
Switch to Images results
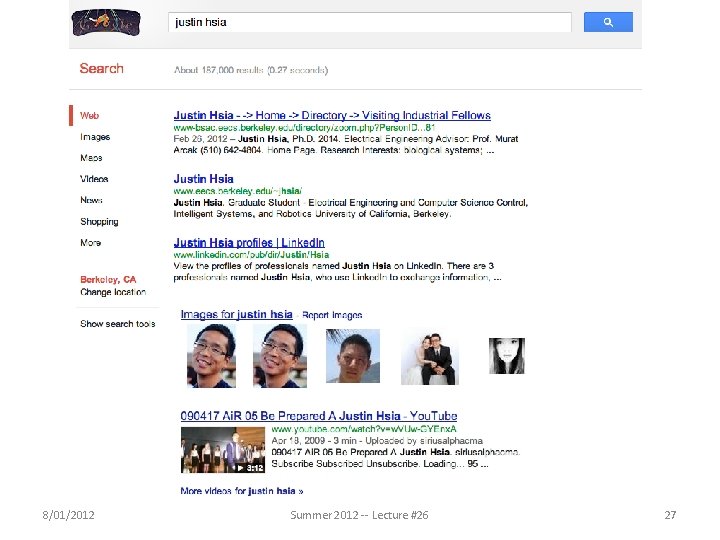(x=95, y=137)
